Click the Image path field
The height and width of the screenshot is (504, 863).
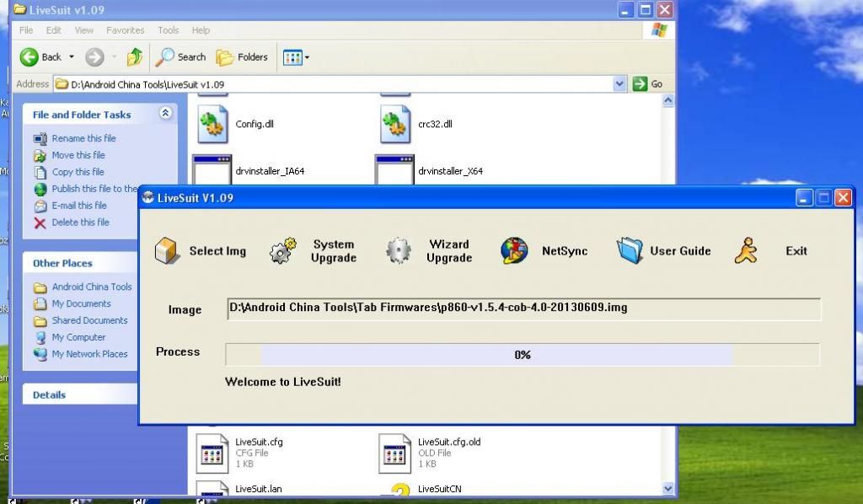(x=523, y=308)
